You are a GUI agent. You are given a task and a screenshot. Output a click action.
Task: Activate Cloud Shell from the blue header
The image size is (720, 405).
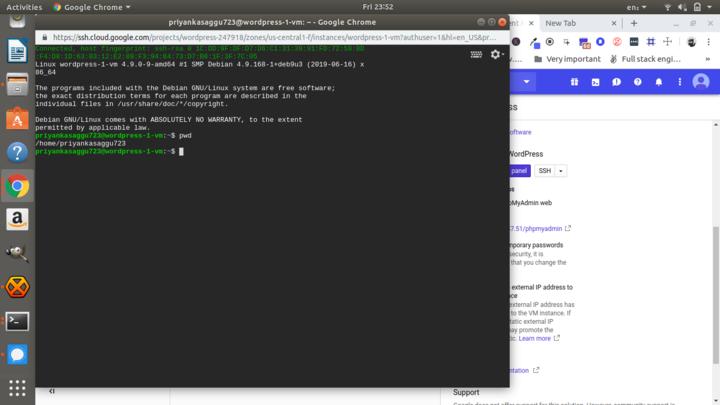[596, 82]
